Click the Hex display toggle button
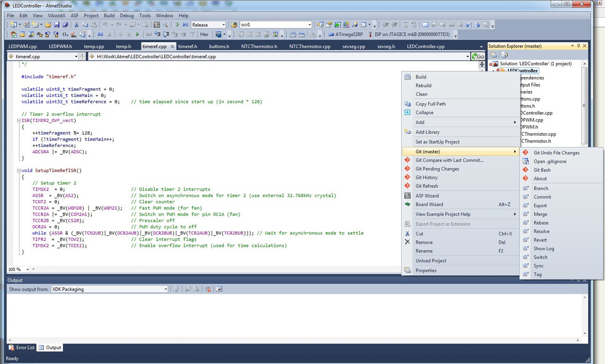The image size is (605, 364). 204,34
